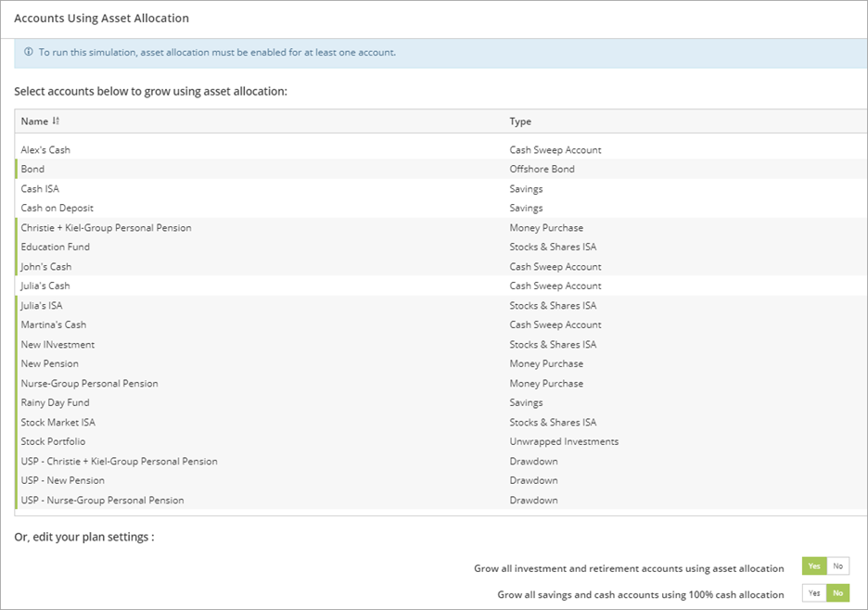Click Julia's ISA in the list

tap(42, 305)
